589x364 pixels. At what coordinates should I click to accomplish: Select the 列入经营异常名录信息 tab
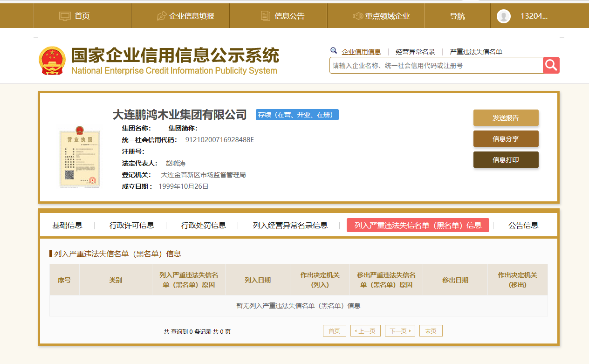coord(290,226)
